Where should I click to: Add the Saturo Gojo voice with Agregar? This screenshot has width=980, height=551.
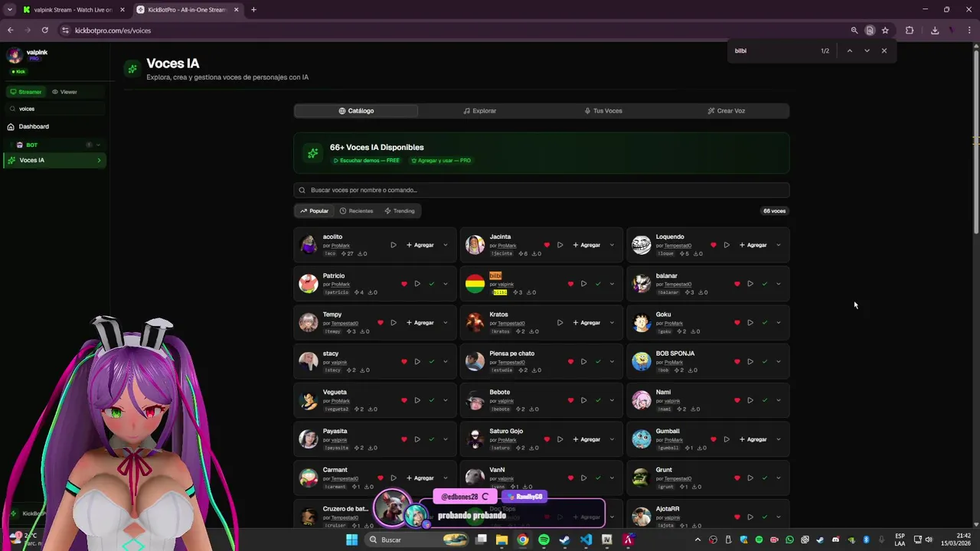[586, 439]
